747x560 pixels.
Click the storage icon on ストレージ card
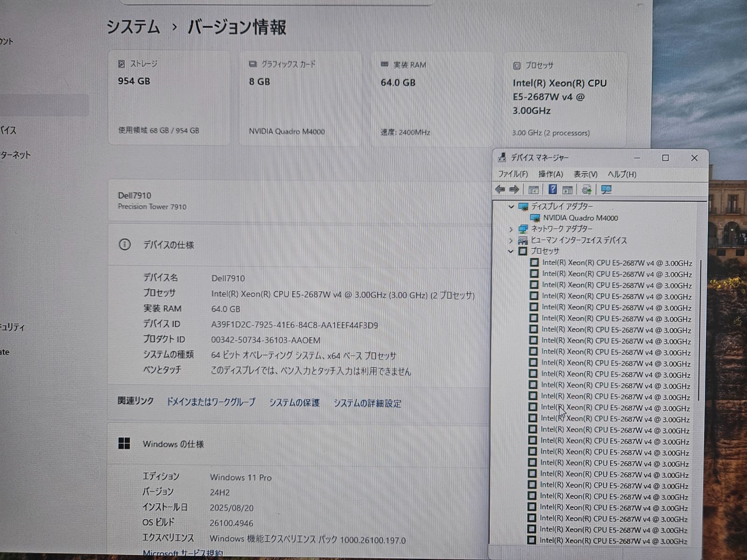(121, 64)
